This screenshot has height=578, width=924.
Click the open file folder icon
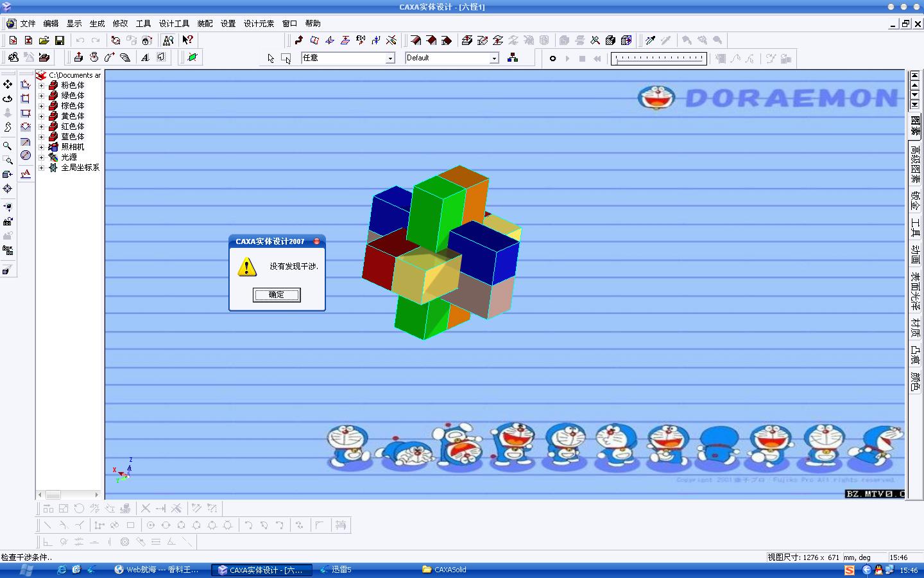pyautogui.click(x=44, y=40)
